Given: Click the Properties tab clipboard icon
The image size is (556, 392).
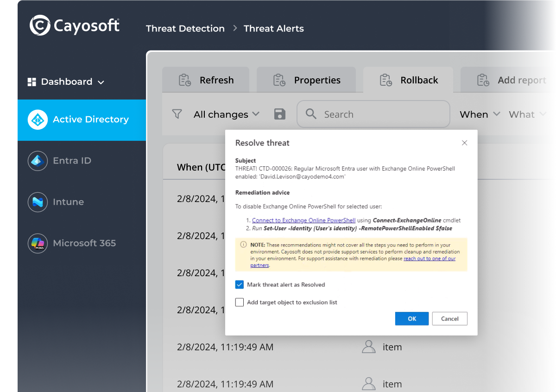Looking at the screenshot, I should pyautogui.click(x=279, y=80).
